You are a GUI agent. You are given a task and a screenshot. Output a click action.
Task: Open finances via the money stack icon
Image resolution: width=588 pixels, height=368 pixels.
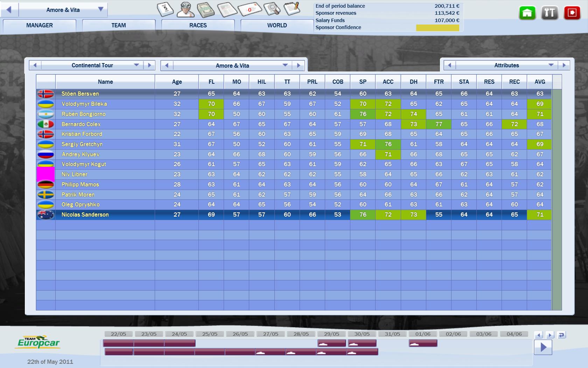click(x=206, y=9)
